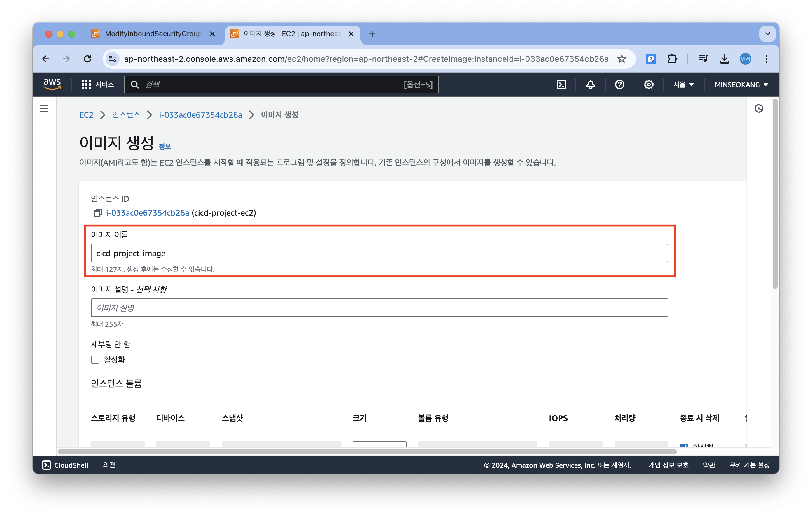Open side navigation hamburger menu

pyautogui.click(x=44, y=108)
